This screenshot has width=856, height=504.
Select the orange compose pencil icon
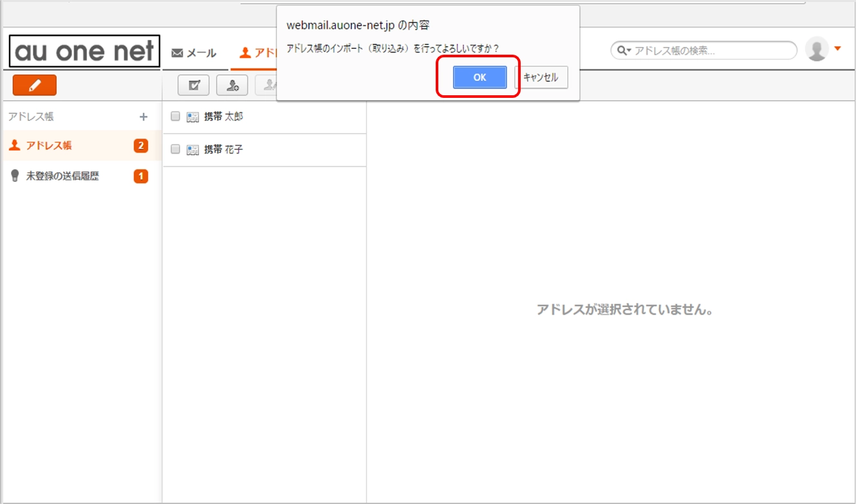34,85
